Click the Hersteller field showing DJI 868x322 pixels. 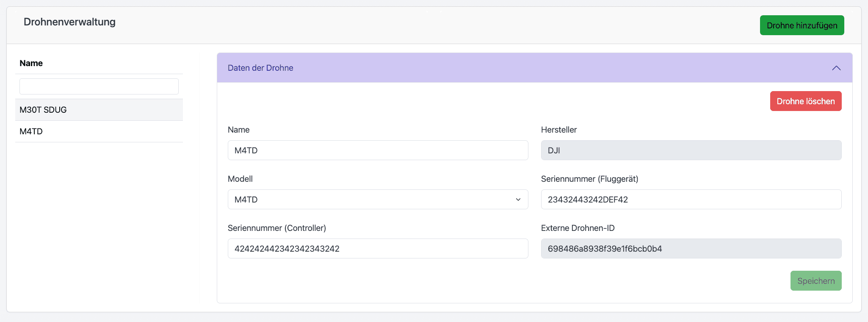pyautogui.click(x=691, y=150)
